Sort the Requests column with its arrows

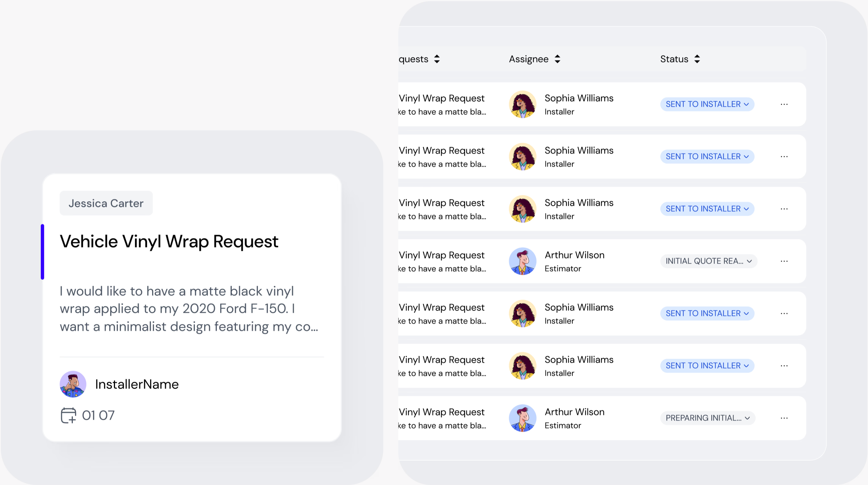[x=437, y=59]
